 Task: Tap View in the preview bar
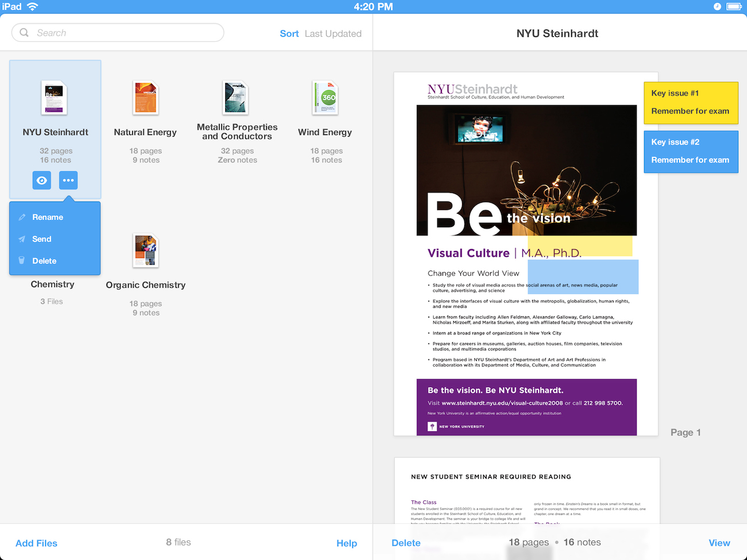[719, 543]
